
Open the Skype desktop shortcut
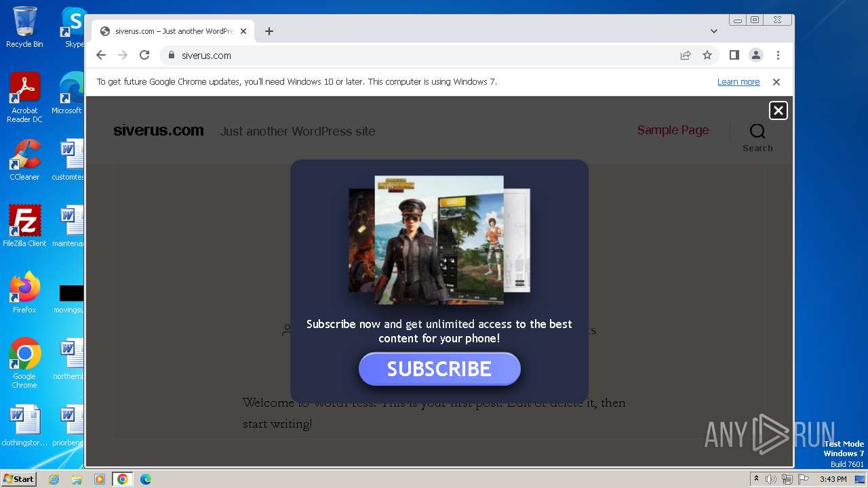[73, 27]
